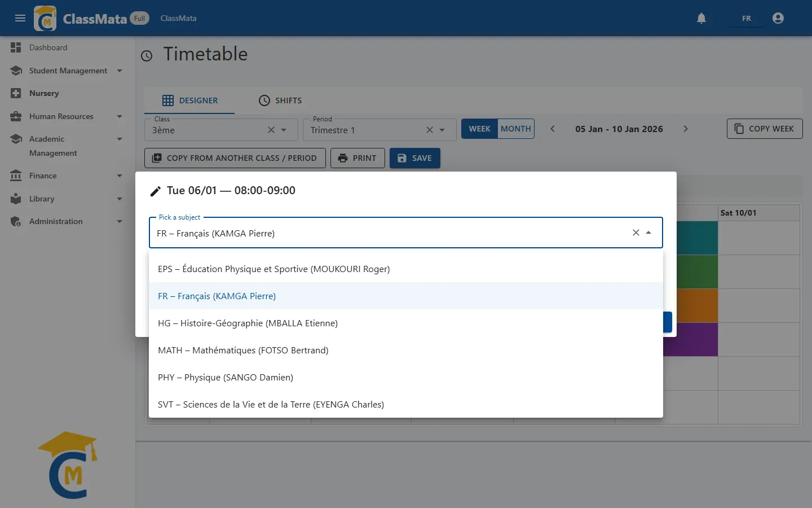
Task: Select FR – Français (KAMGA Pierre) option
Action: click(406, 296)
